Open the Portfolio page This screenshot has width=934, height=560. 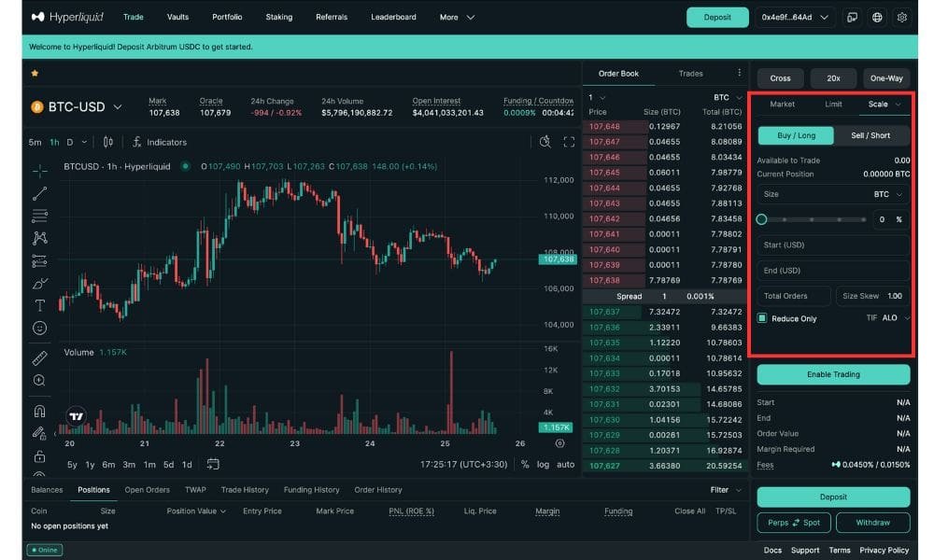(227, 17)
